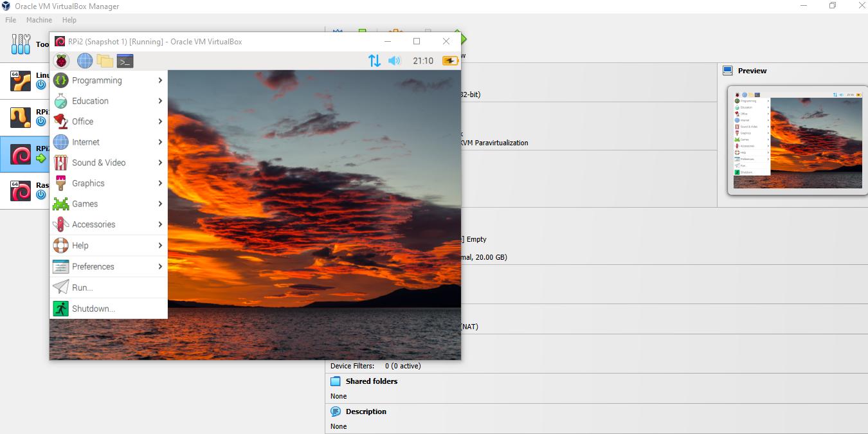Open the Machine menu in VirtualBox Manager

(x=39, y=20)
